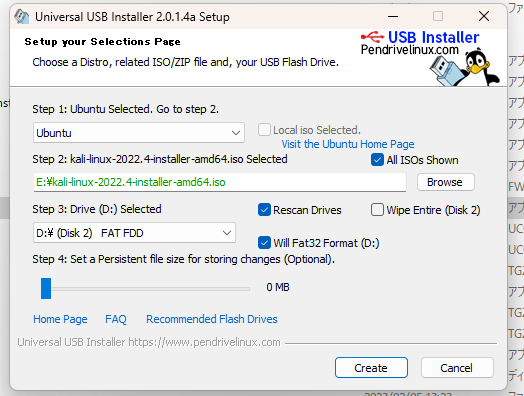Click the ISO path text field
524x396 pixels.
point(220,182)
